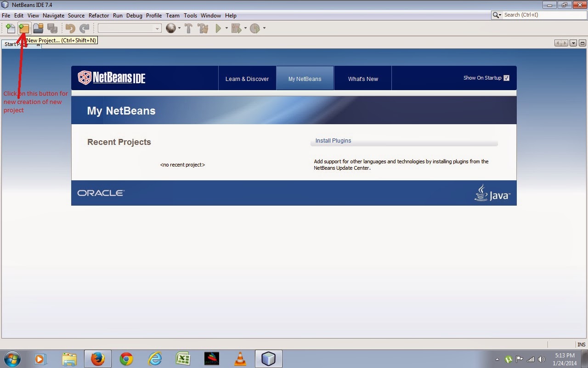The height and width of the screenshot is (368, 588).
Task: Open Google Chrome from the taskbar
Action: click(126, 359)
